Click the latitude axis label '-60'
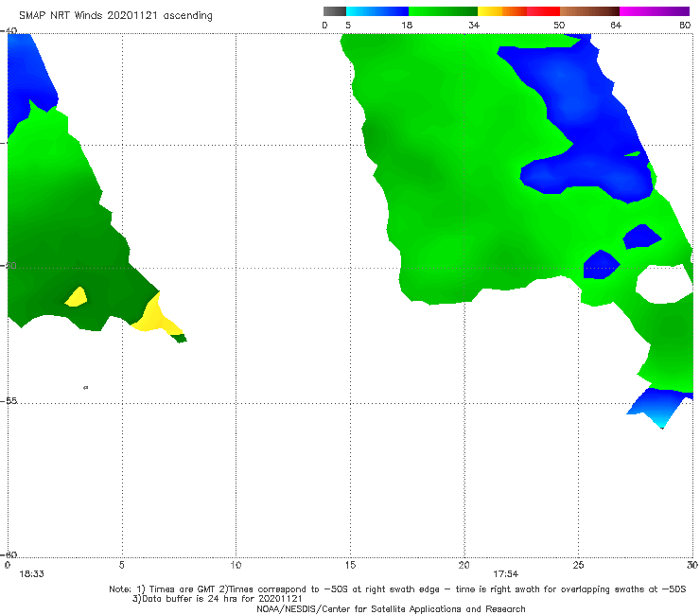The width and height of the screenshot is (700, 615). pos(9,554)
